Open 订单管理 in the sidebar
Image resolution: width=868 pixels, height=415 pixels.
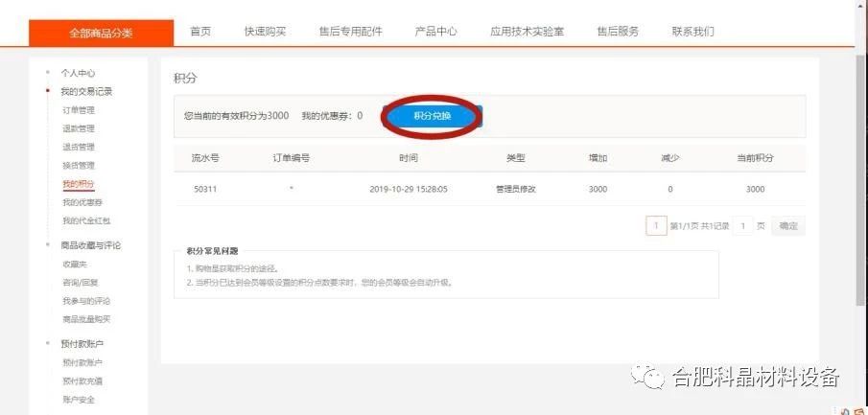tap(79, 110)
